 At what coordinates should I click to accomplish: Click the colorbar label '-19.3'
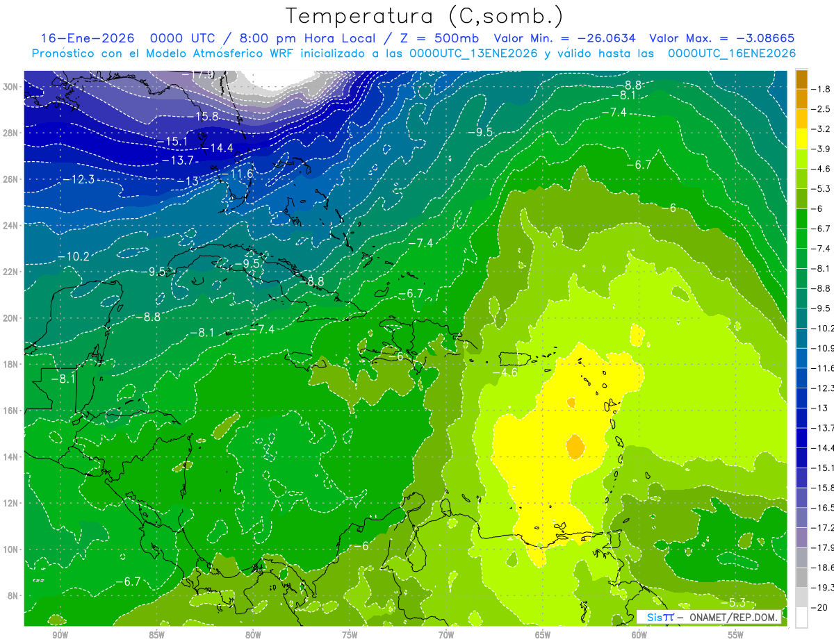[x=823, y=588]
